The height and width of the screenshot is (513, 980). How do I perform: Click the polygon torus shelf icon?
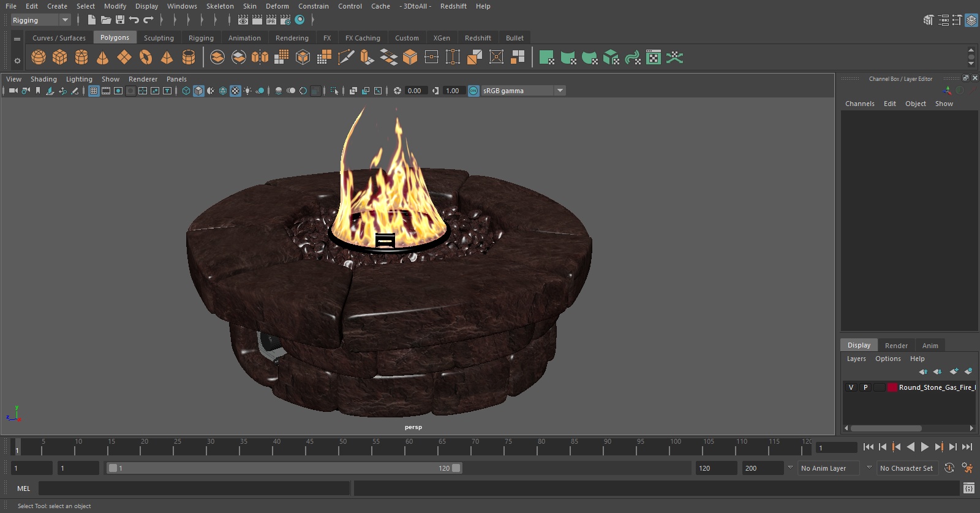[x=146, y=58]
